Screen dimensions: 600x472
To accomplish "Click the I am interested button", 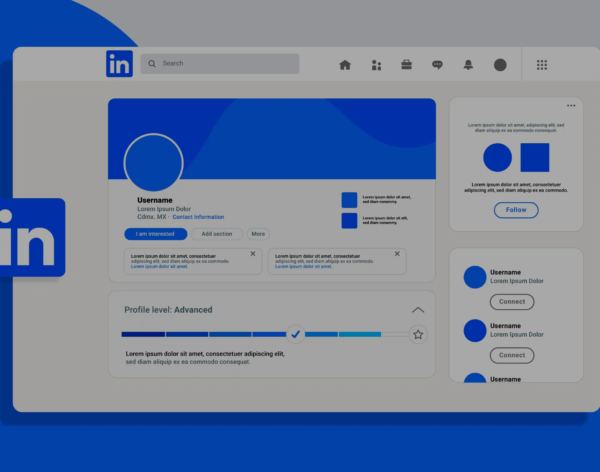I will point(155,234).
